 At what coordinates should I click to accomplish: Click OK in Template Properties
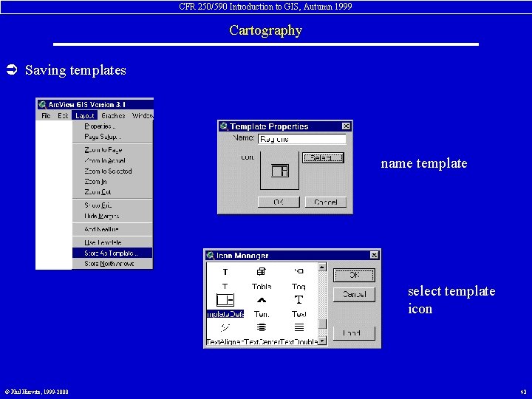[x=279, y=202]
